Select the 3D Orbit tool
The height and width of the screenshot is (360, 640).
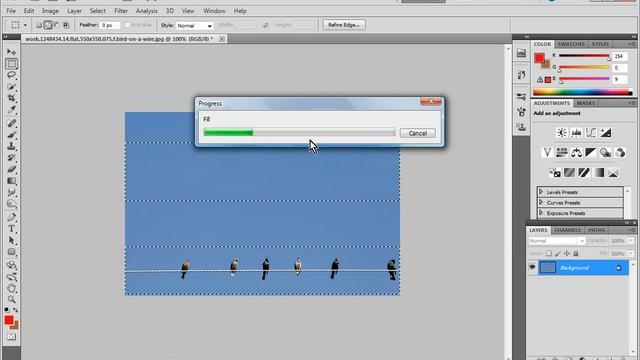point(11,277)
